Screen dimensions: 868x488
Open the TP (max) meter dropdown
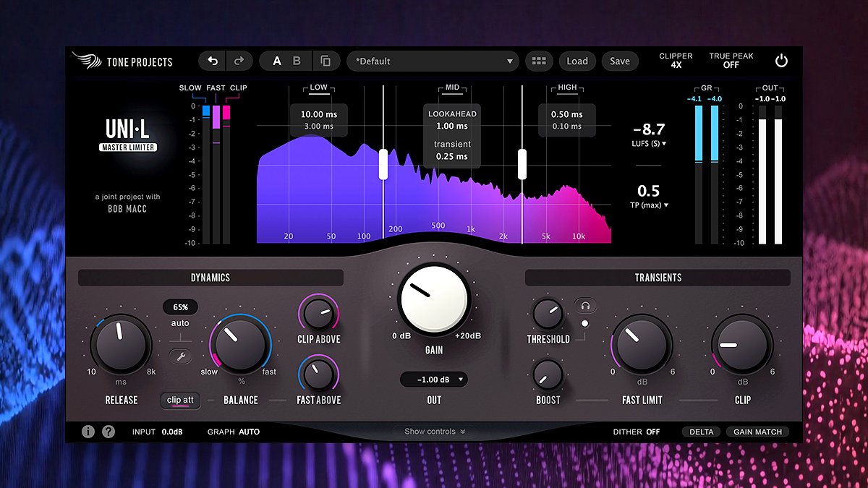pos(649,205)
